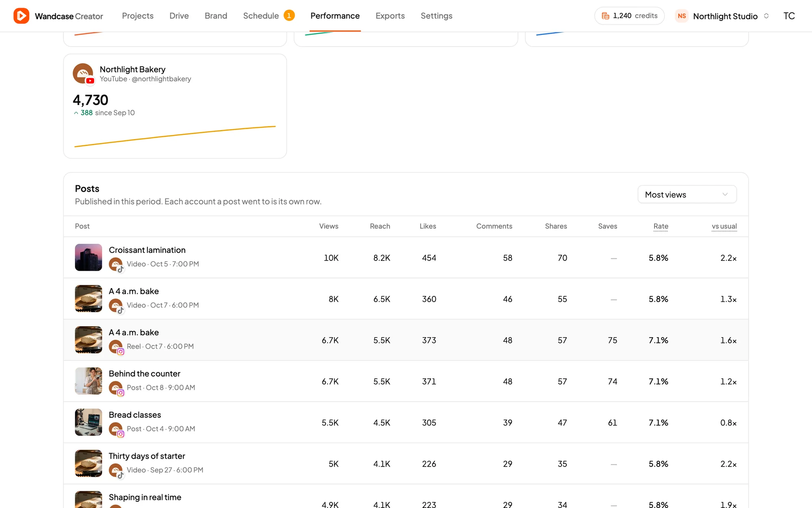
Task: Click the NS workspace avatar badge
Action: tap(682, 16)
